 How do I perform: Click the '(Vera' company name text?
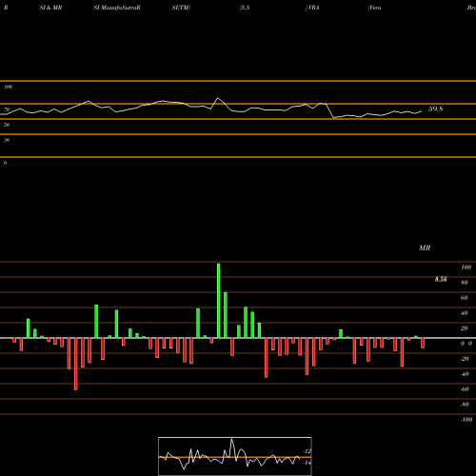tap(374, 8)
